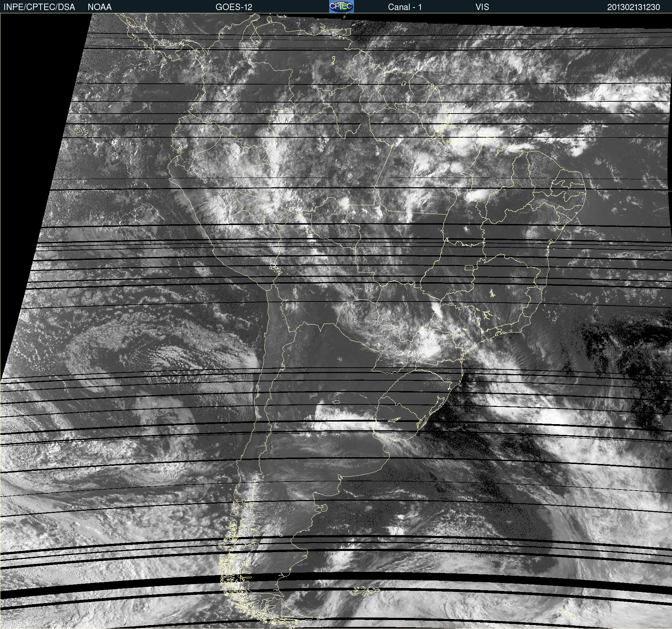Click the satellite image of South America
The width and height of the screenshot is (672, 629).
tap(336, 321)
